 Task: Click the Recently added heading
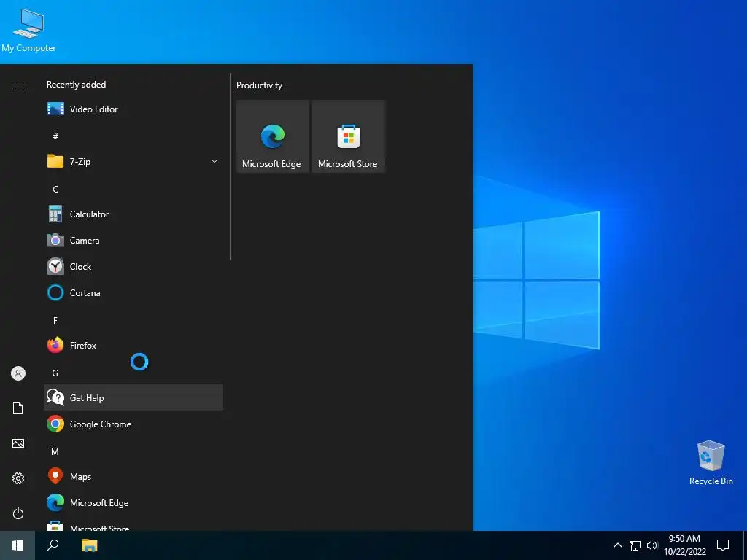click(x=76, y=85)
